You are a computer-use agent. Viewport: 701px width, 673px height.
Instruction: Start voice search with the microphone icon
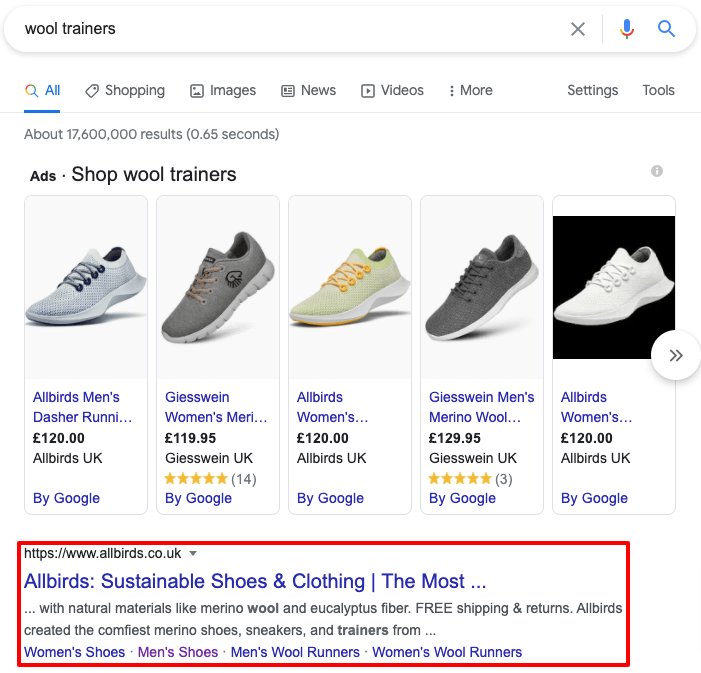point(626,29)
